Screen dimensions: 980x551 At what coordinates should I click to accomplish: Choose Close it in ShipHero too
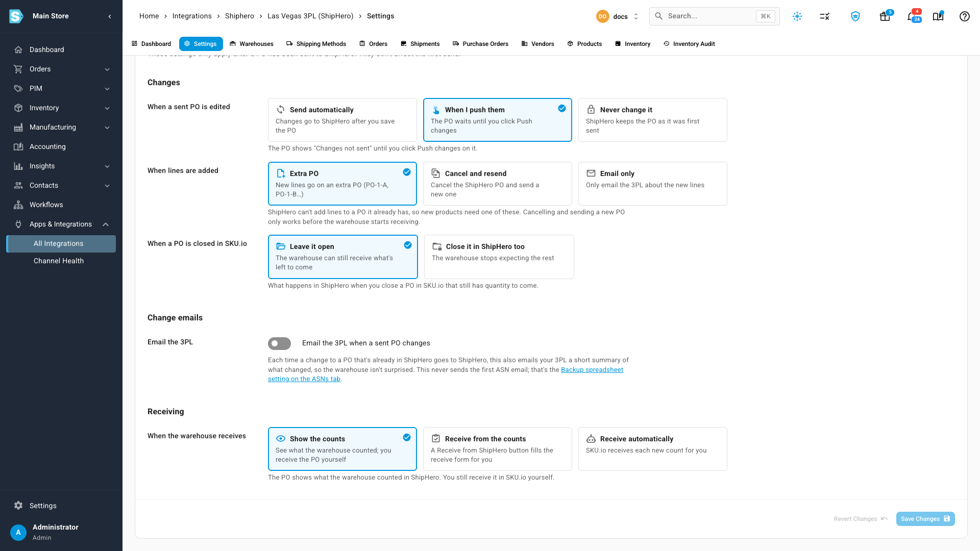tap(499, 257)
